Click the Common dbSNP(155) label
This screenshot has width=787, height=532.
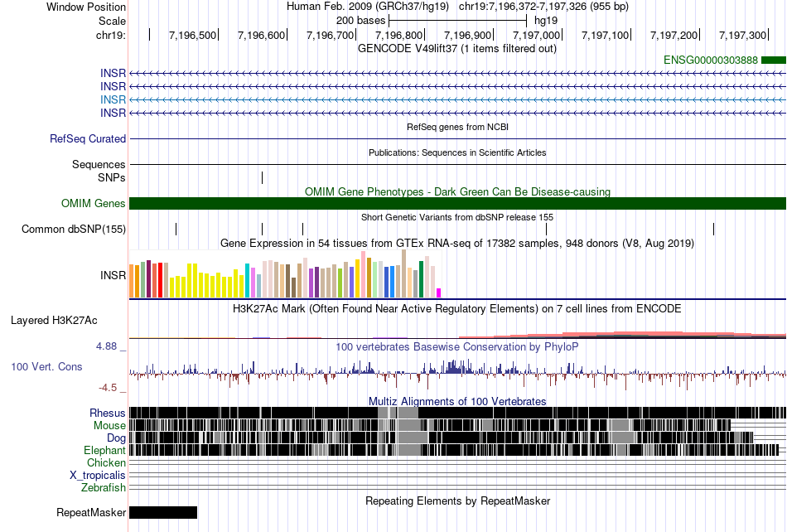tap(74, 230)
